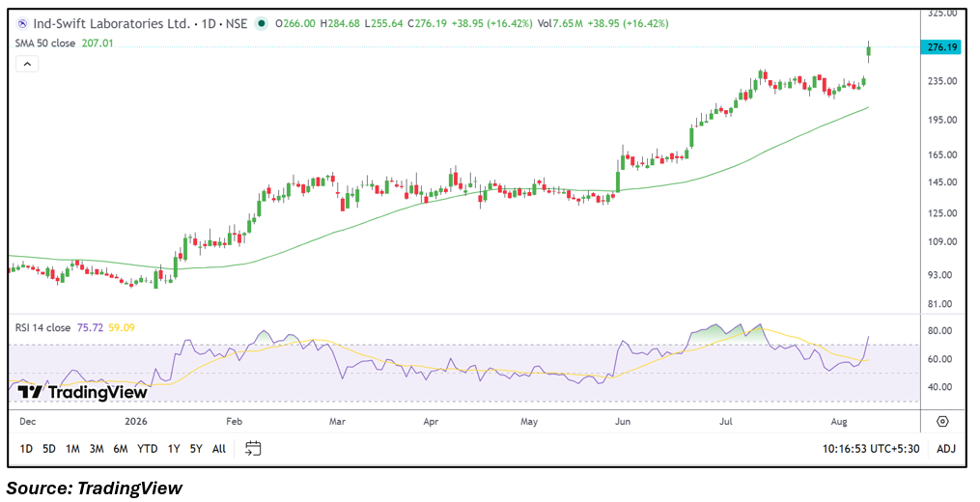Click the Jul label on time axis
The image size is (980, 502).
[x=726, y=421]
